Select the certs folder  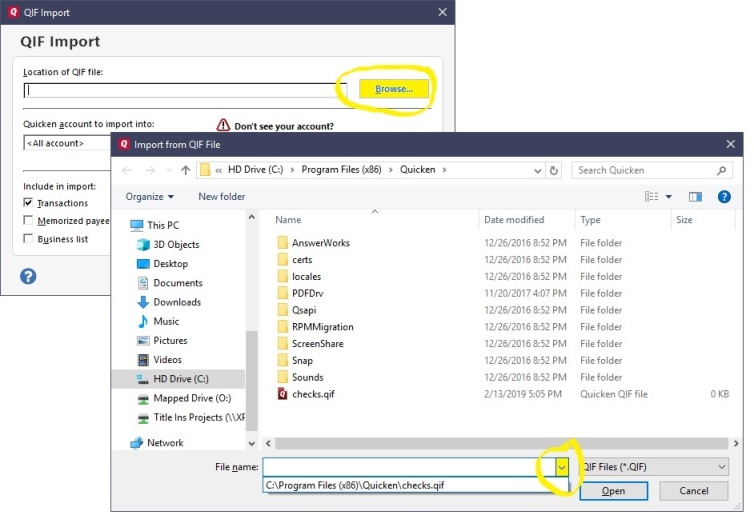pos(302,260)
